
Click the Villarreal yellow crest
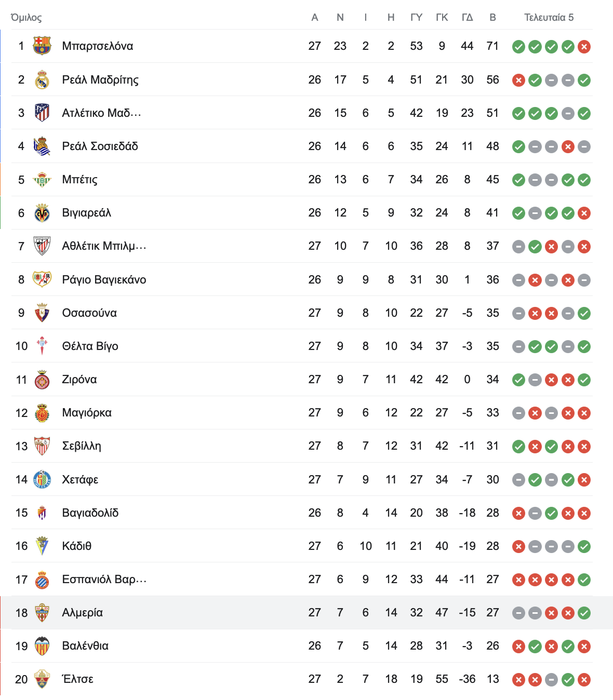[x=42, y=213]
